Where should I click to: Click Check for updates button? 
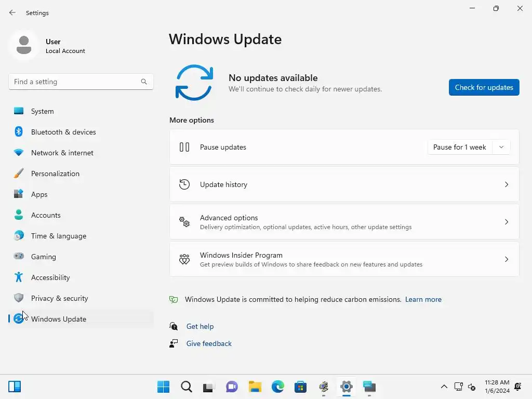(484, 87)
